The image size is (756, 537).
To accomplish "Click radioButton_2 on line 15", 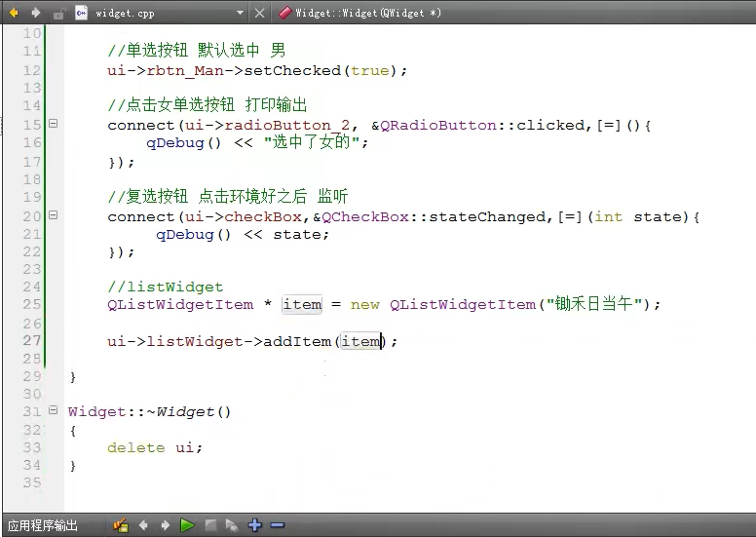I will (286, 126).
